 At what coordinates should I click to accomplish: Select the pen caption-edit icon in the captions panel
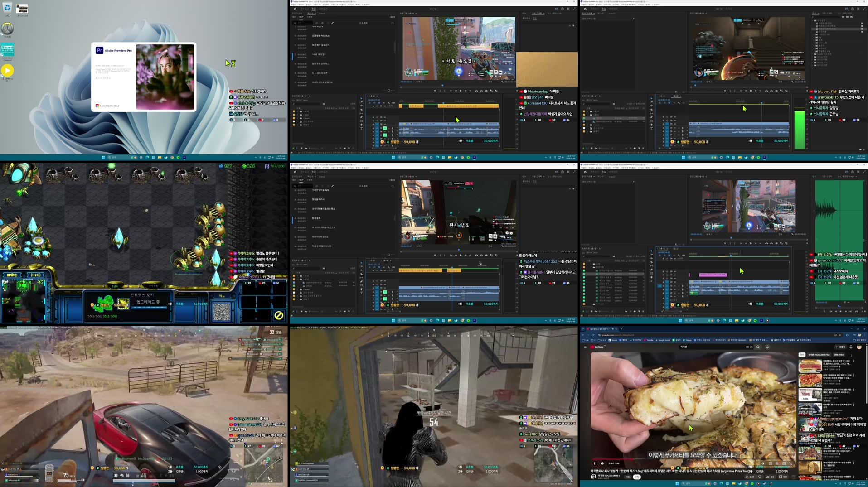333,23
